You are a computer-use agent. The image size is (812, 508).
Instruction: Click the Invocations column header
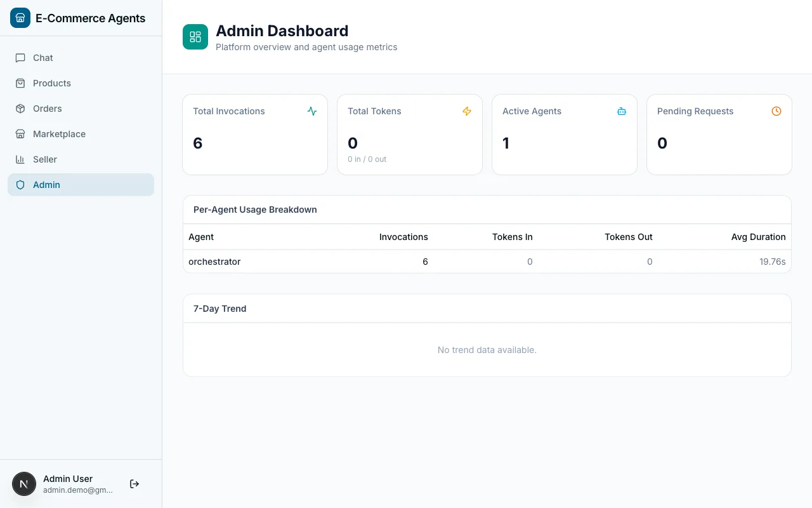[403, 237]
